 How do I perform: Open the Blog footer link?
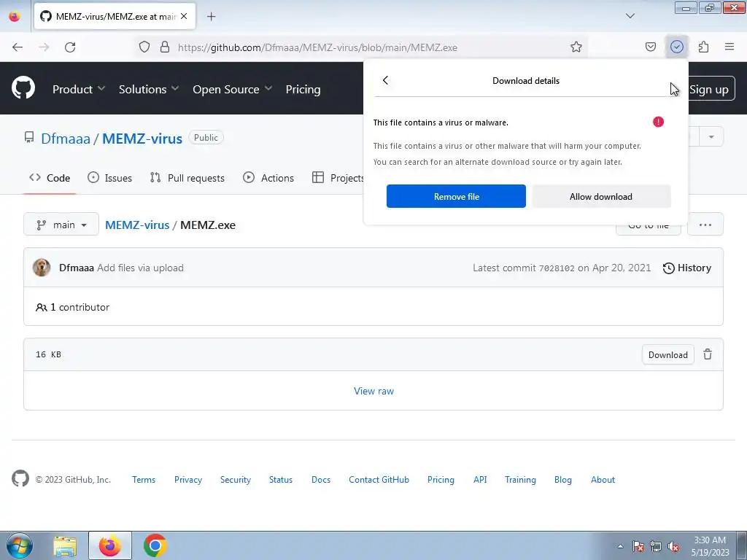(x=562, y=480)
